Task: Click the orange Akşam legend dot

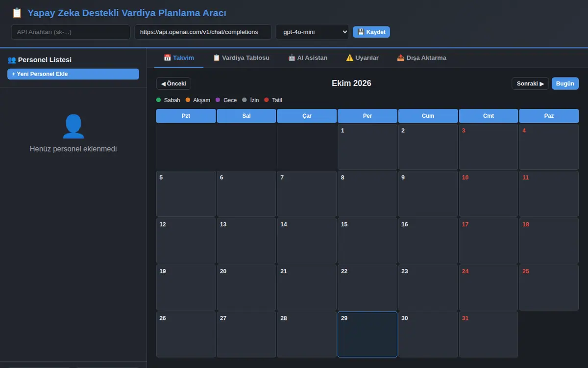Action: point(188,100)
